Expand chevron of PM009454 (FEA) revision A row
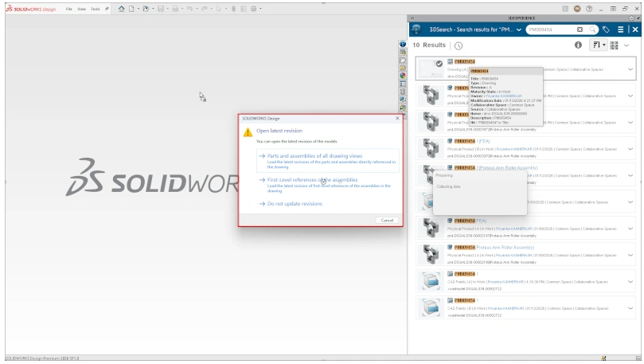Image resolution: width=644 pixels, height=364 pixels. 630,229
